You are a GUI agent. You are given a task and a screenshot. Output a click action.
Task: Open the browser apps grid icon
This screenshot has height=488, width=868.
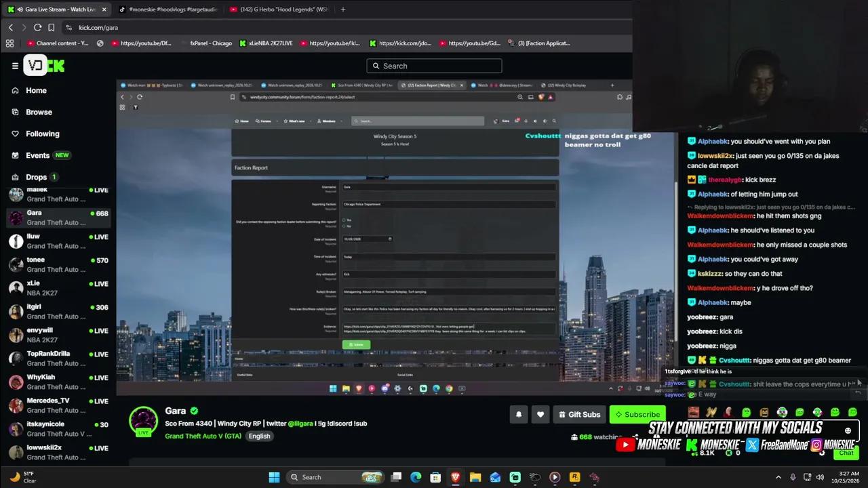[x=9, y=43]
